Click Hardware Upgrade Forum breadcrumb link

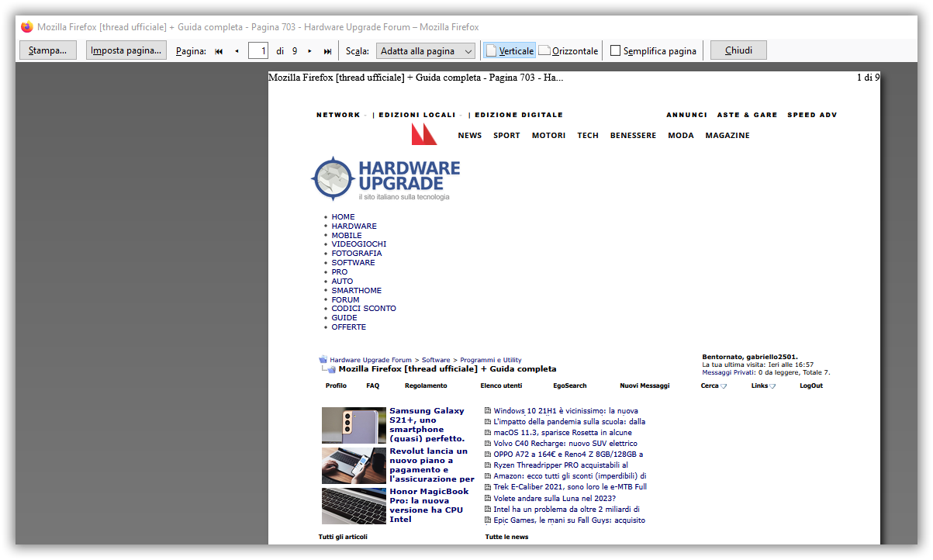(x=371, y=360)
